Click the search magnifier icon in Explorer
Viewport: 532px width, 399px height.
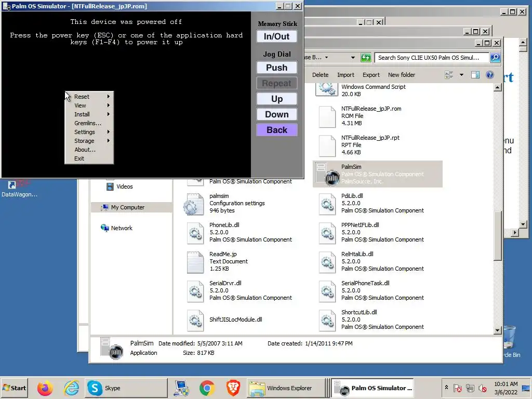[495, 58]
